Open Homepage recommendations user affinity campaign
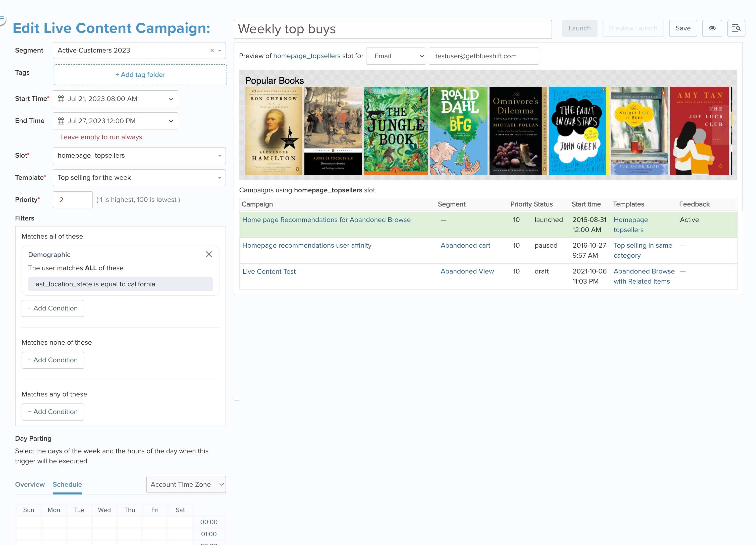This screenshot has width=756, height=545. coord(307,245)
